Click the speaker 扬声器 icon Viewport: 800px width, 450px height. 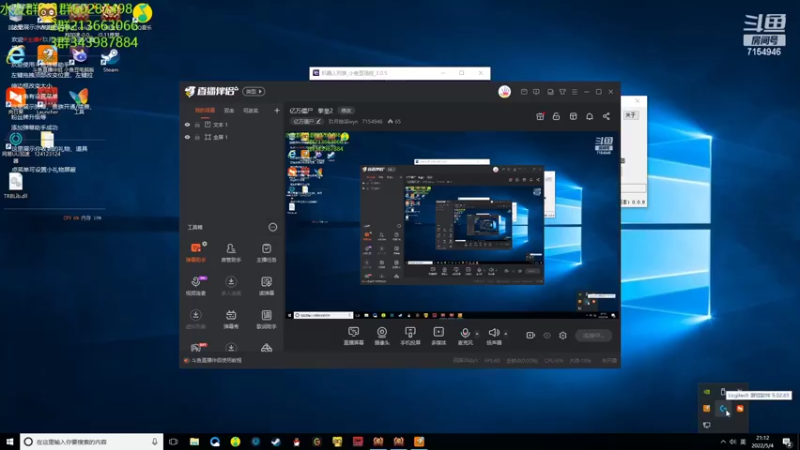coord(493,333)
